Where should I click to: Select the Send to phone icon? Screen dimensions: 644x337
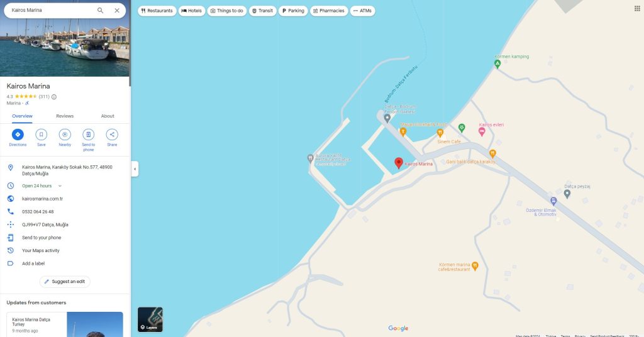click(x=88, y=134)
